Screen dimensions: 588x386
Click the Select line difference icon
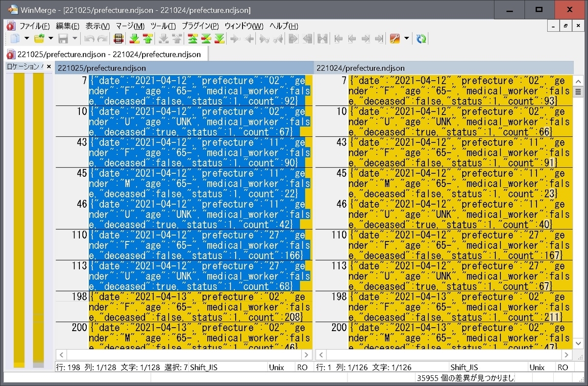(118, 39)
